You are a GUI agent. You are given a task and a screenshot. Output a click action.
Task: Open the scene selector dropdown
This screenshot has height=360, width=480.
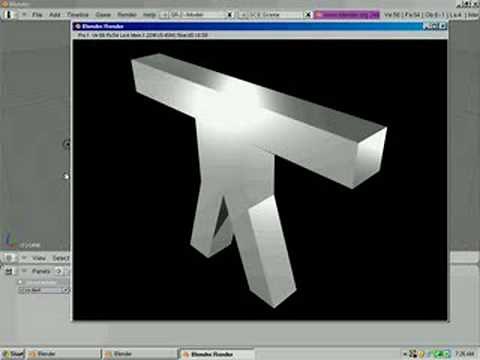point(244,15)
